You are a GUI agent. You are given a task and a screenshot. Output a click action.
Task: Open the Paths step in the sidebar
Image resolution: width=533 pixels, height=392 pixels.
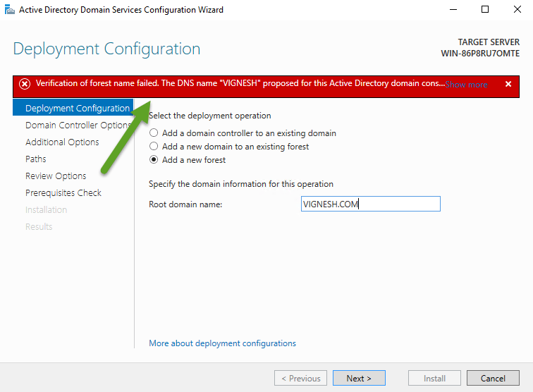pos(36,159)
